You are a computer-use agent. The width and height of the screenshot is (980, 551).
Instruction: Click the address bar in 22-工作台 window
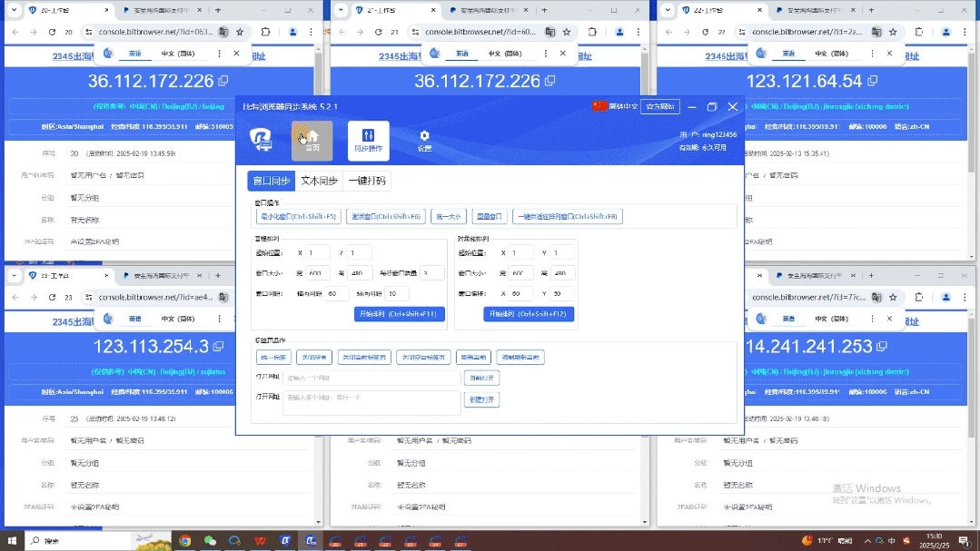[807, 32]
